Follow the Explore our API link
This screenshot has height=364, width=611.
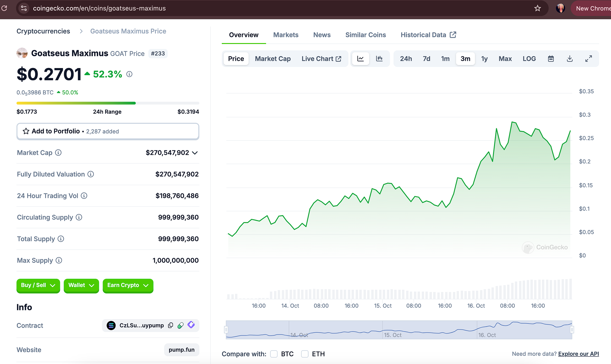click(579, 354)
